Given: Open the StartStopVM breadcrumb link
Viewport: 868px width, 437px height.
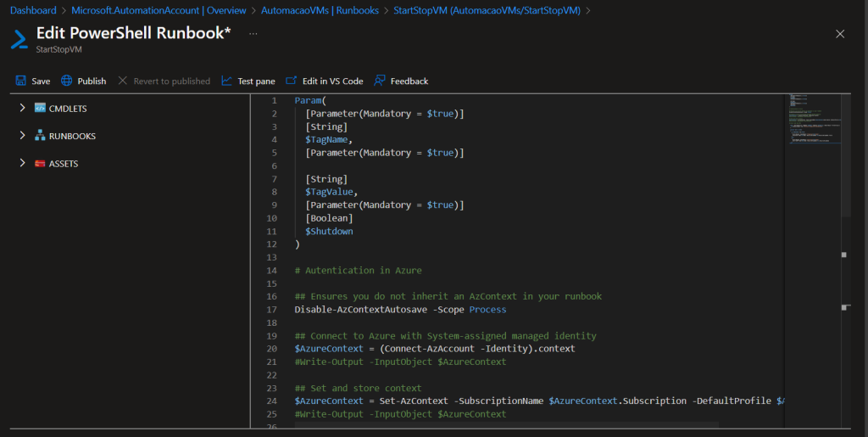Looking at the screenshot, I should [487, 10].
